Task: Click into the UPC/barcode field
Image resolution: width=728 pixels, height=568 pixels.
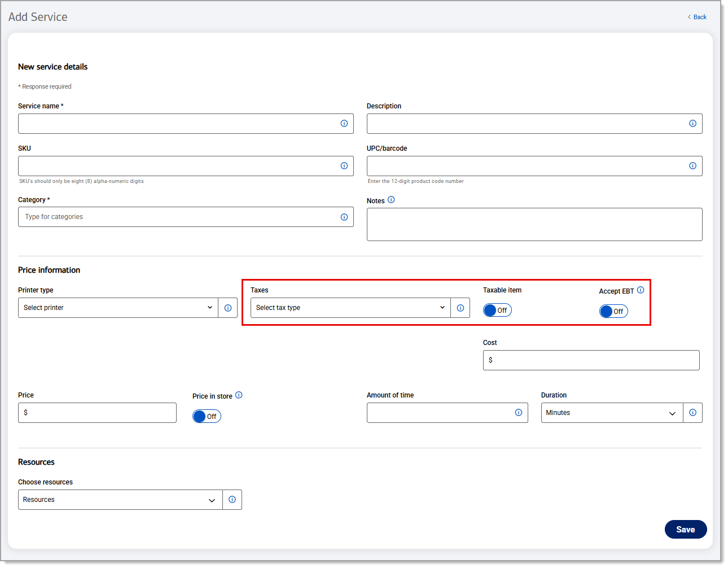Action: tap(534, 166)
